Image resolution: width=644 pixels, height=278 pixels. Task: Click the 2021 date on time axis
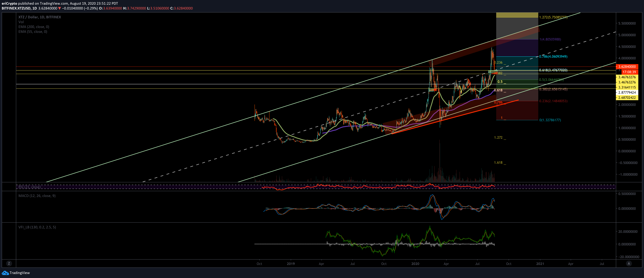(x=540, y=264)
